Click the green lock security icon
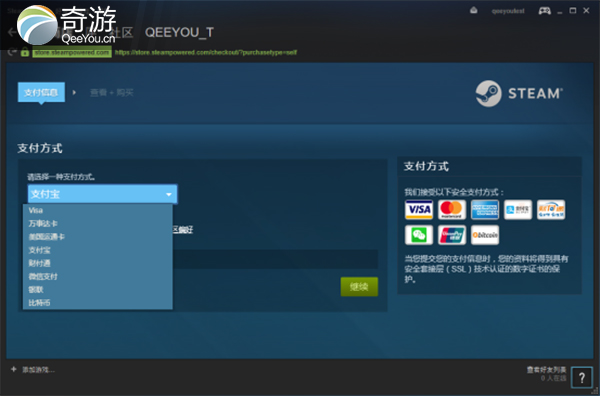The image size is (600, 396). [x=25, y=52]
